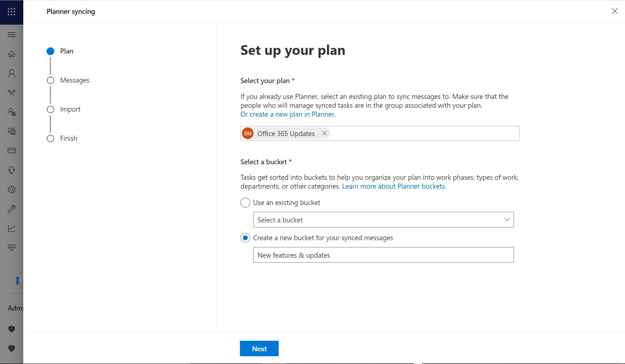
Task: Click the Home icon in sidebar
Action: (11, 54)
